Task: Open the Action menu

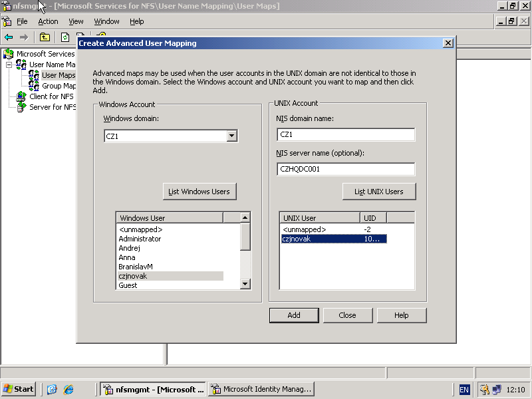Action: pos(48,21)
